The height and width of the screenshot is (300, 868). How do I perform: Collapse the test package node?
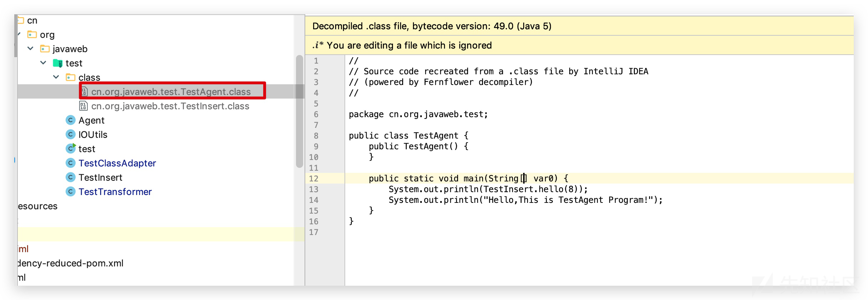coord(44,63)
